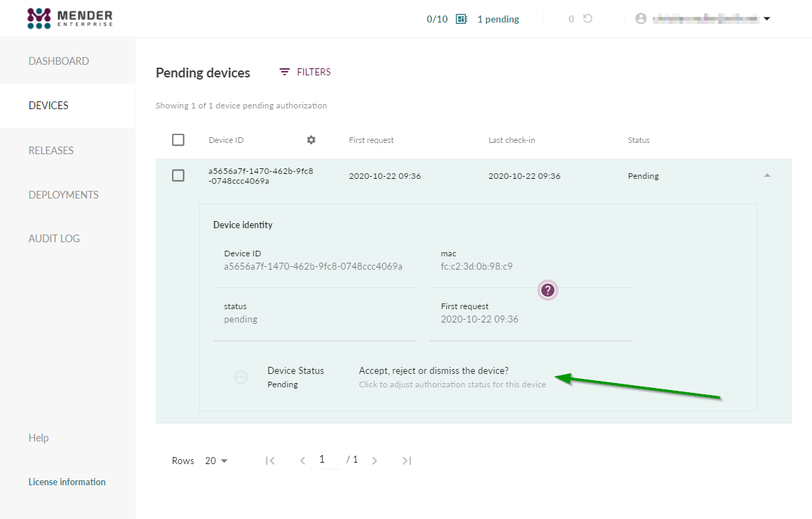Open the Releases section
This screenshot has width=812, height=519.
51,151
